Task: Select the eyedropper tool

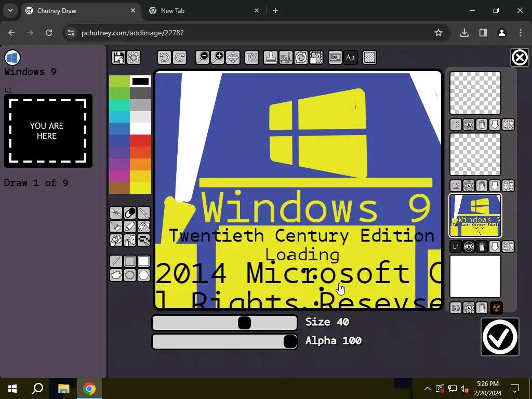Action: pyautogui.click(x=116, y=212)
